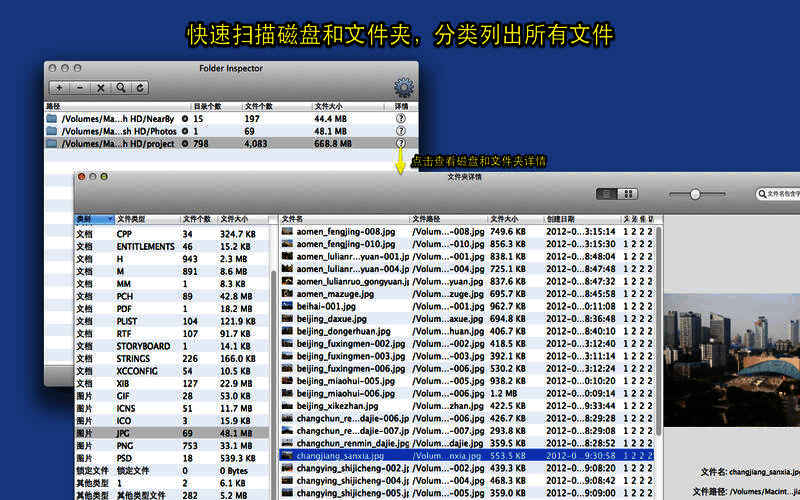Click the refresh arrow button
The image size is (800, 500).
pos(141,88)
